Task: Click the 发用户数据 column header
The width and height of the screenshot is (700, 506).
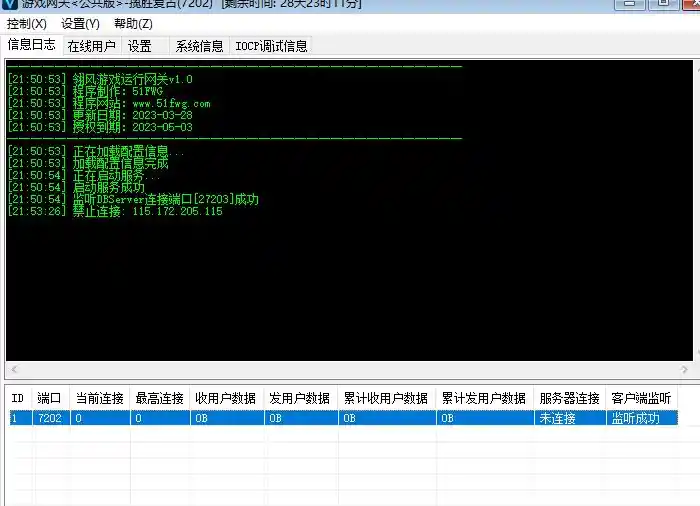Action: [300, 398]
